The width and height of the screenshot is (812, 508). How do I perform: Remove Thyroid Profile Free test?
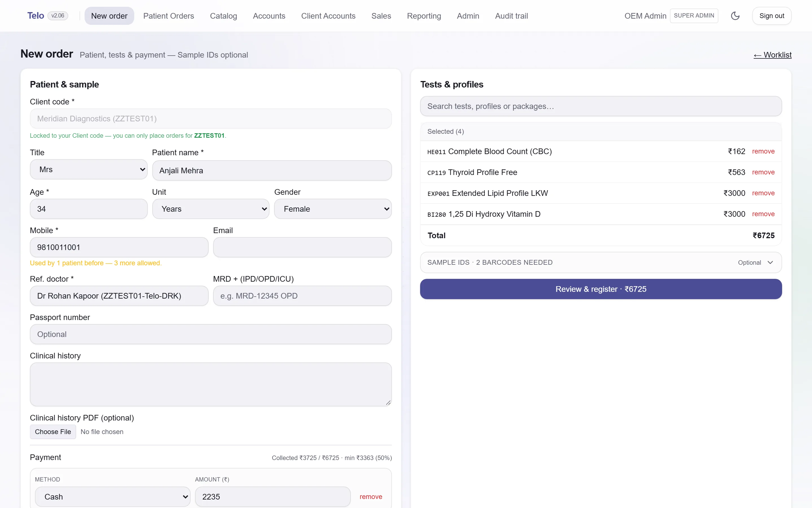(x=763, y=172)
